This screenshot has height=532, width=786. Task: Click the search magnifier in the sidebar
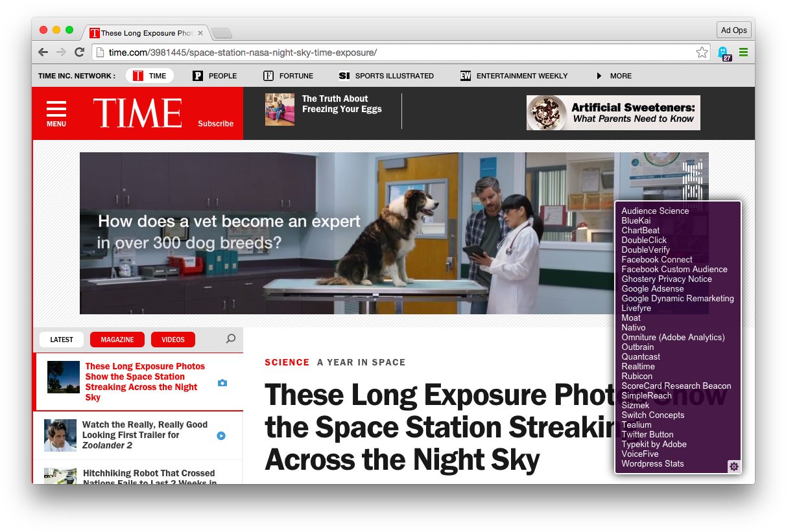tap(230, 339)
